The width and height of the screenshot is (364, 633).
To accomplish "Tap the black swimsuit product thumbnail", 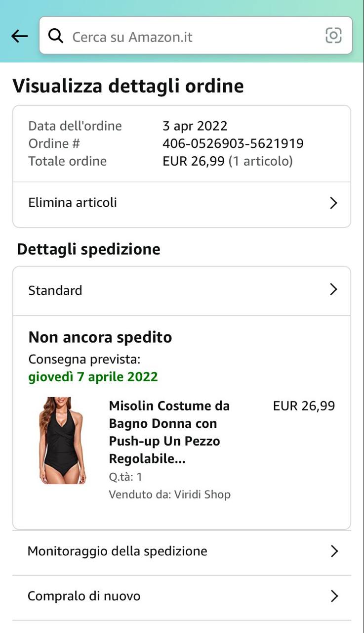I will [62, 440].
